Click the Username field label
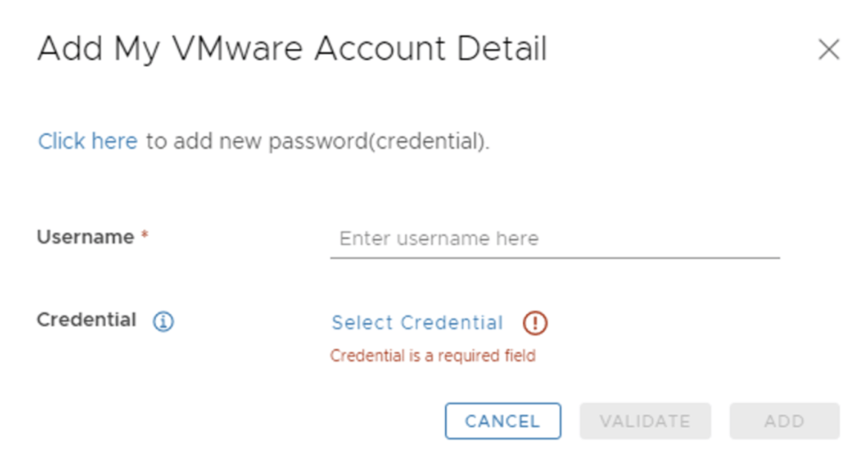 85,238
